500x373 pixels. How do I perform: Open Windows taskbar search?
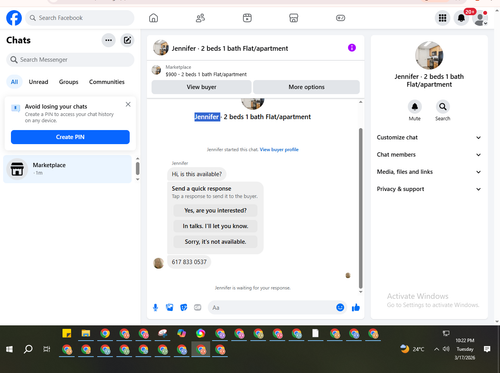[28, 349]
